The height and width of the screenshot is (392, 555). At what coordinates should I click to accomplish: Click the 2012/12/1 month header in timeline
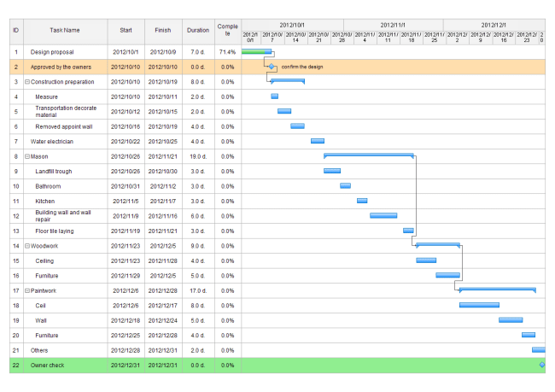[494, 26]
